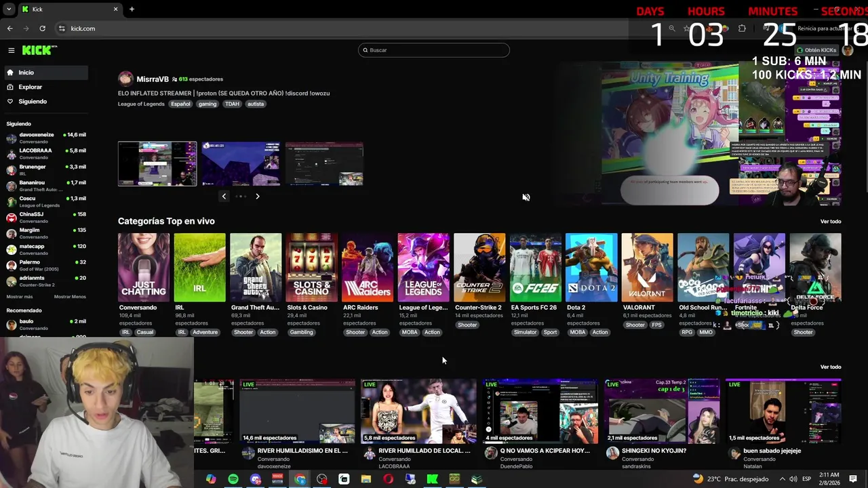Unmute the featured stream player
Image resolution: width=868 pixels, height=488 pixels.
coord(526,197)
